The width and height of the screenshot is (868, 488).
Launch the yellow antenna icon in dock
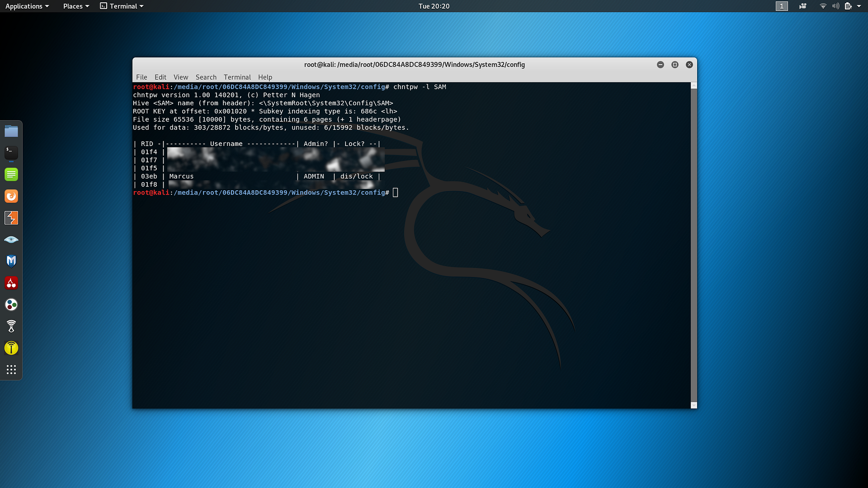coord(11,348)
